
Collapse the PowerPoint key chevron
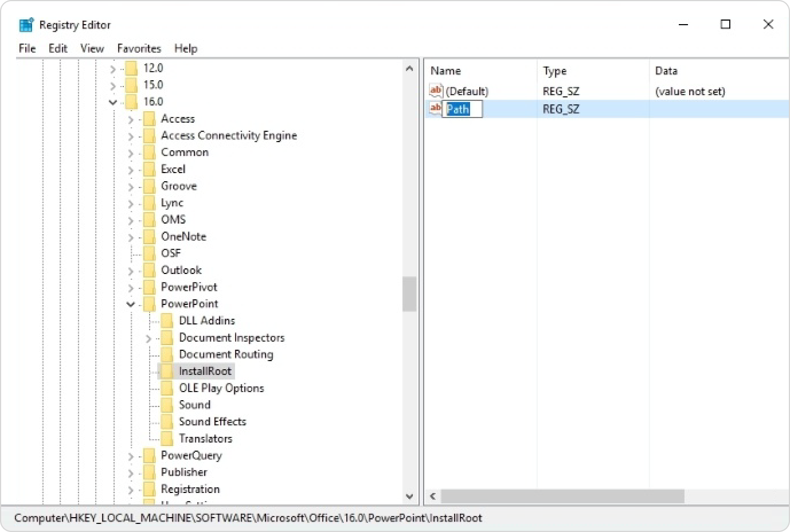tap(131, 304)
